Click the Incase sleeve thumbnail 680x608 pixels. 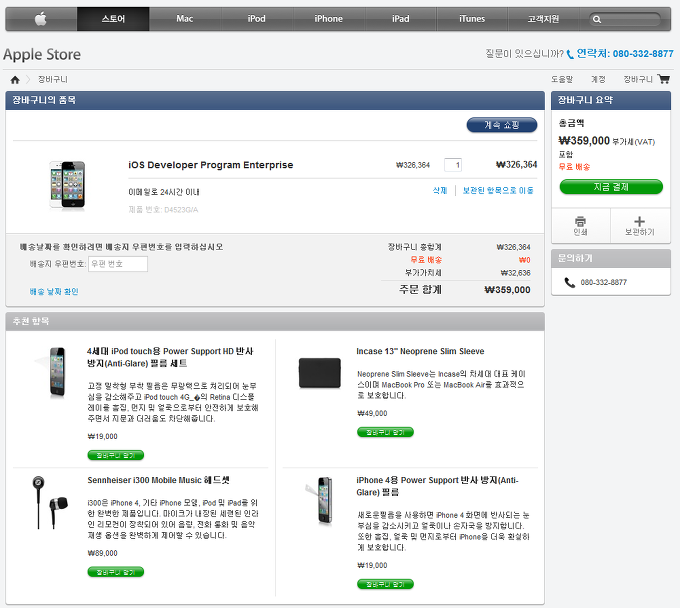coord(320,373)
